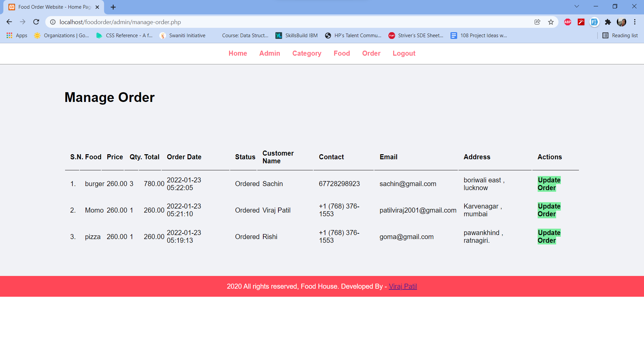
Task: Switch to the Food Order Website tab
Action: click(x=50, y=7)
